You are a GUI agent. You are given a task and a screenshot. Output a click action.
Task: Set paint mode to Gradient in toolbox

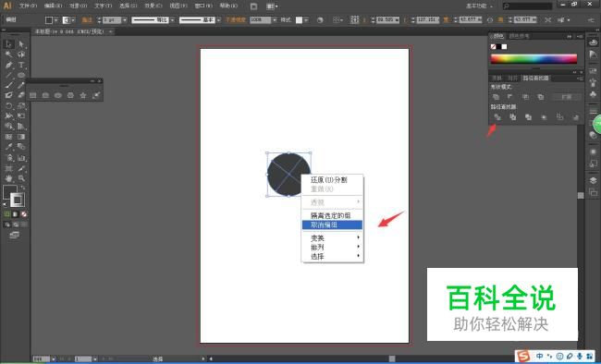pyautogui.click(x=16, y=214)
